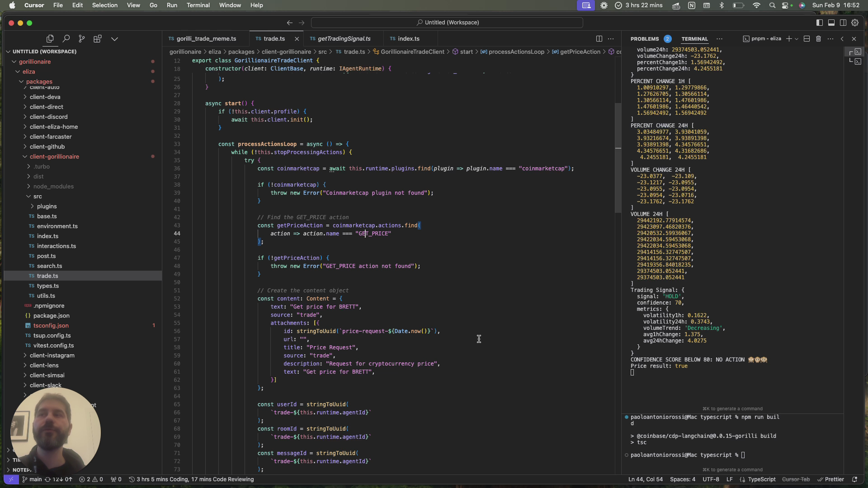Create a new terminal with plus icon

tap(789, 39)
